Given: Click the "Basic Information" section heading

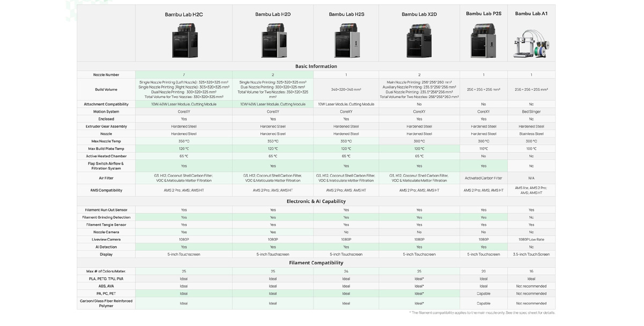Looking at the screenshot, I should coord(316,66).
